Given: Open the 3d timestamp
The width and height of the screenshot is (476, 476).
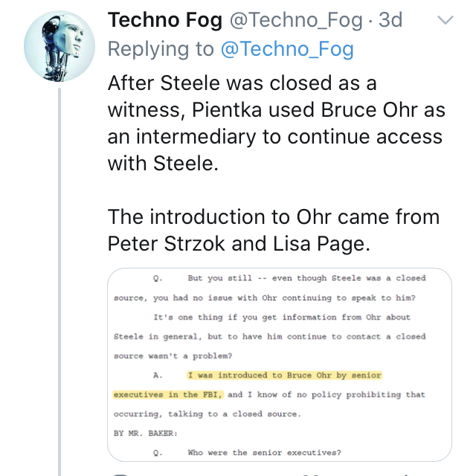Looking at the screenshot, I should 390,20.
